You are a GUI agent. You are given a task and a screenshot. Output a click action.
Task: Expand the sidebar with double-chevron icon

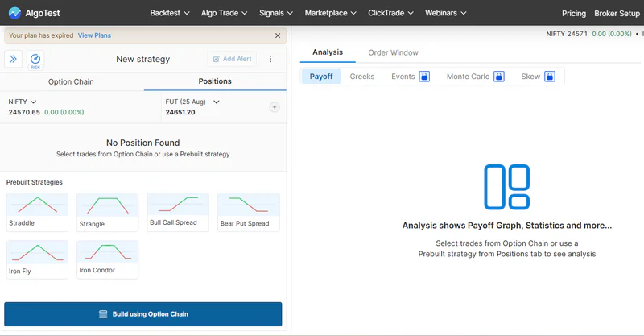coord(13,59)
